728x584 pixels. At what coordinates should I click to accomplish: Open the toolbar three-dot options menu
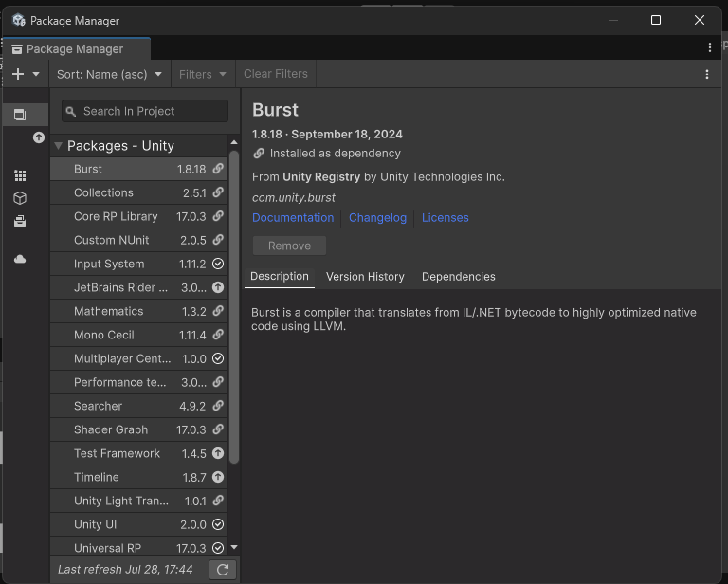(x=707, y=74)
